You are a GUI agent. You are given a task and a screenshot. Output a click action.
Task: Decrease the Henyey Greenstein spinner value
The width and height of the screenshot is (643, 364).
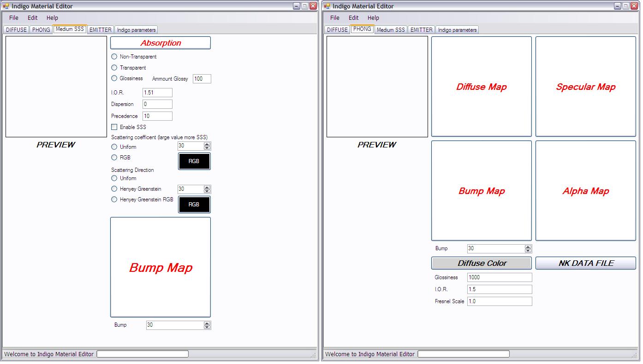(207, 191)
